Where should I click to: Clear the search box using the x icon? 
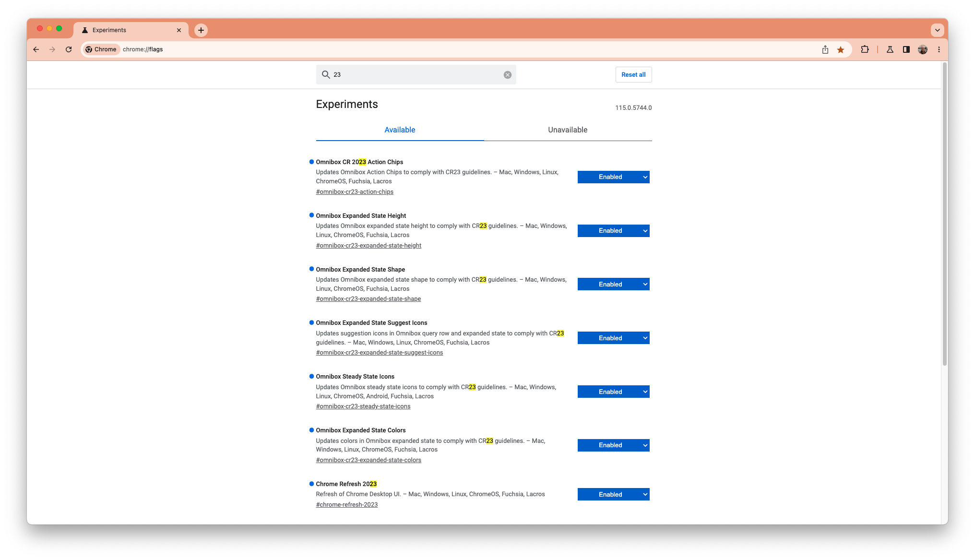507,74
